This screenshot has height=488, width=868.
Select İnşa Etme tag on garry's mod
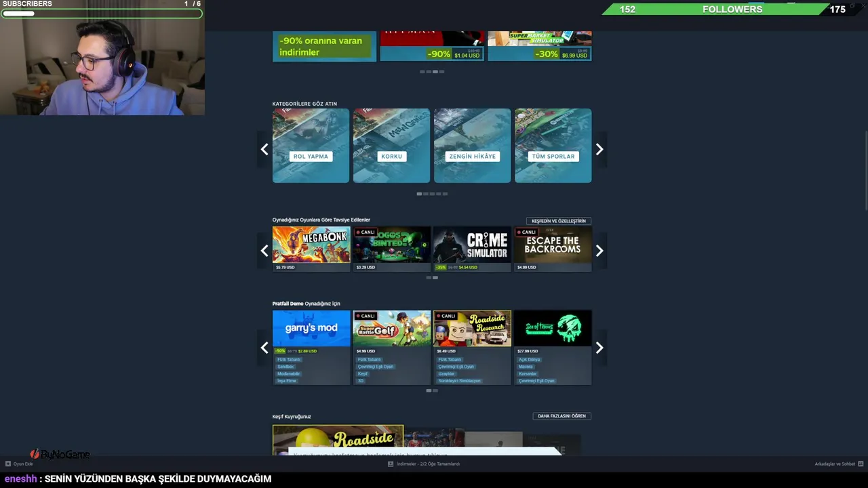(286, 381)
